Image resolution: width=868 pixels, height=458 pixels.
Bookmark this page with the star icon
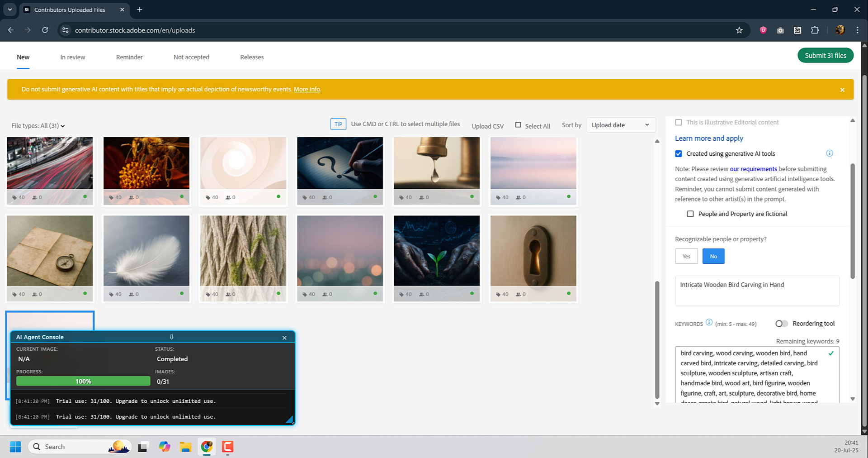pyautogui.click(x=739, y=30)
